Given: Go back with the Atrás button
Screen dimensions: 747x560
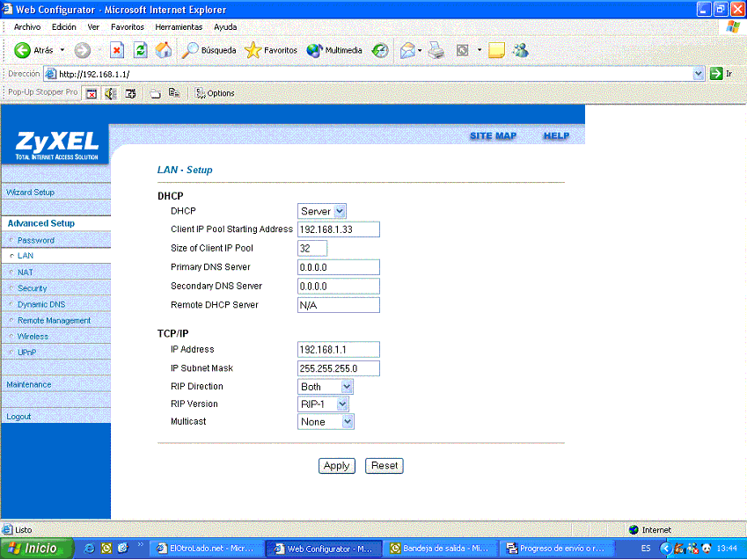Looking at the screenshot, I should tap(33, 50).
